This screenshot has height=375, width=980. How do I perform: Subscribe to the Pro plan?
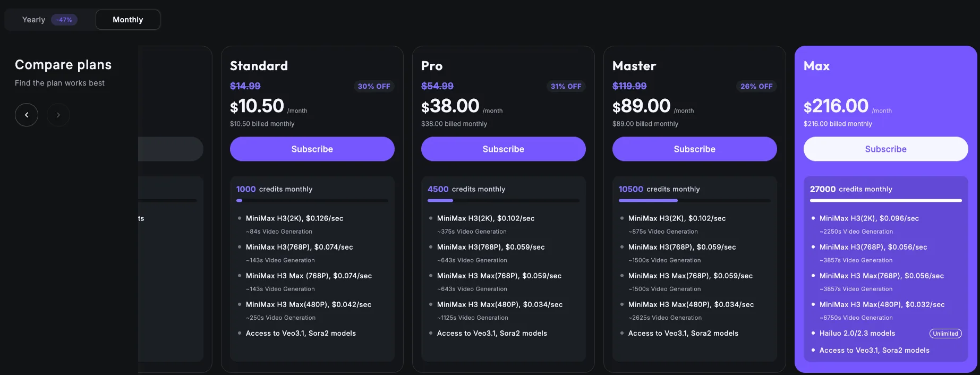tap(504, 149)
